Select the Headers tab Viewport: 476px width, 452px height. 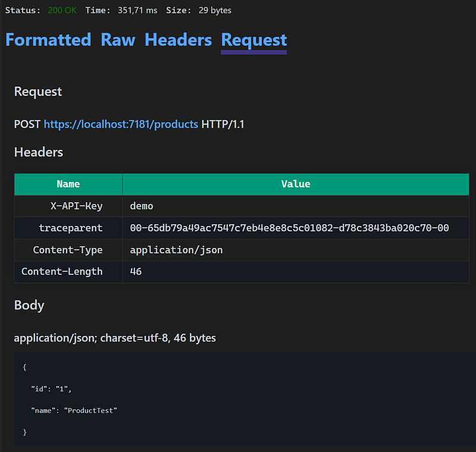[x=178, y=40]
